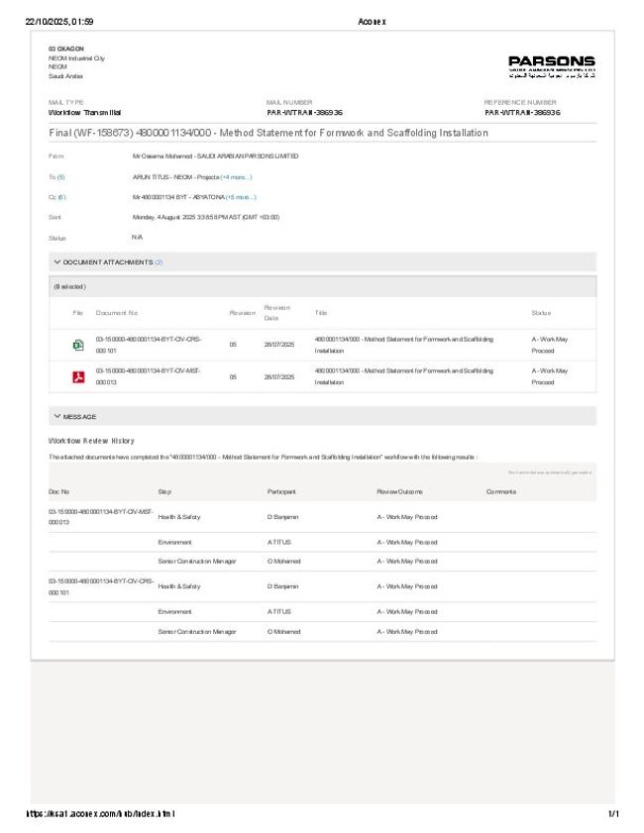Screen dimensions: 644x833
Task: Click the Parsons company logo
Action: pos(551,65)
